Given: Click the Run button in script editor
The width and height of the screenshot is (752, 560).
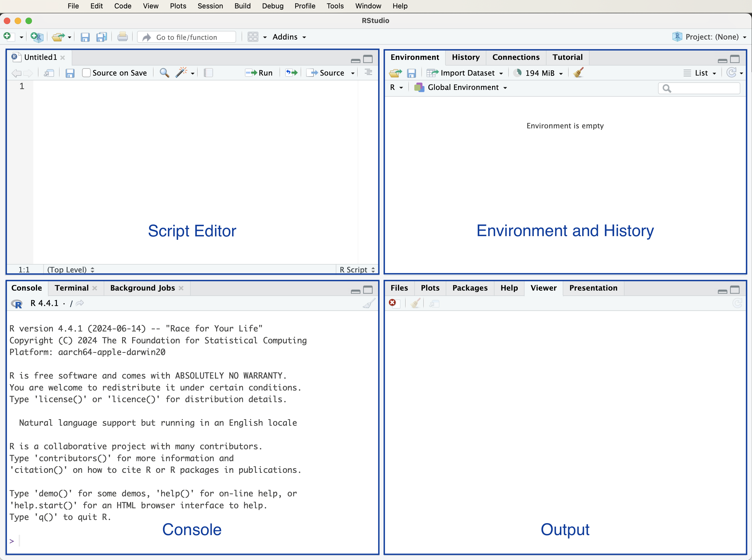Looking at the screenshot, I should coord(259,73).
